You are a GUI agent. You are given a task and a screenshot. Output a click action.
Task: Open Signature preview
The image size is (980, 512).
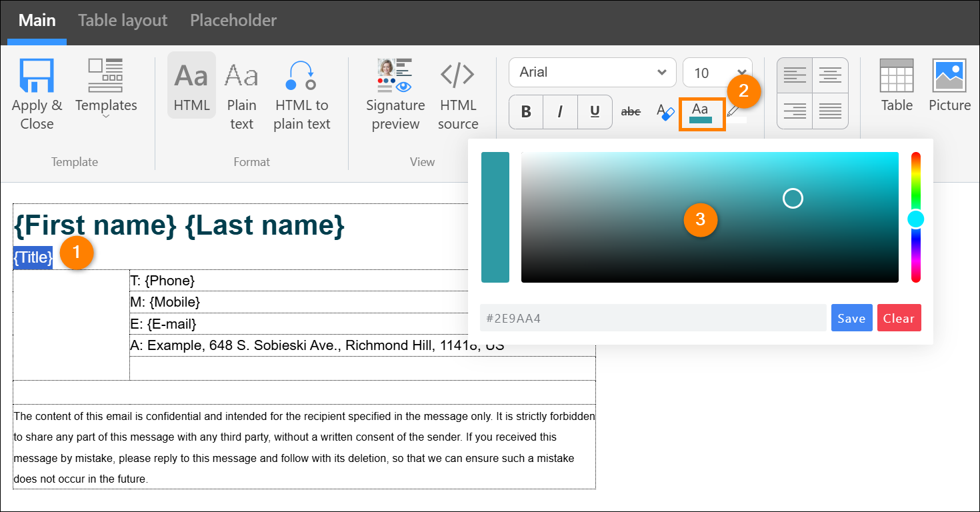[395, 95]
